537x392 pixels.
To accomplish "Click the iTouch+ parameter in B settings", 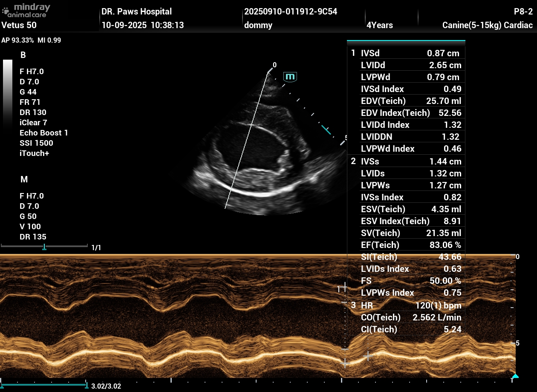I will [x=35, y=153].
